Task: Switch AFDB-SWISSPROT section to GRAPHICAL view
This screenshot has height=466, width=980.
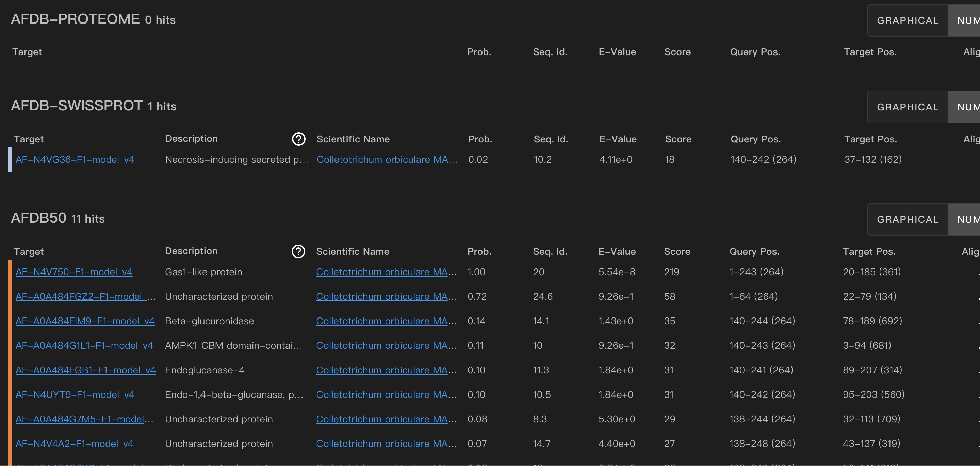Action: click(907, 107)
